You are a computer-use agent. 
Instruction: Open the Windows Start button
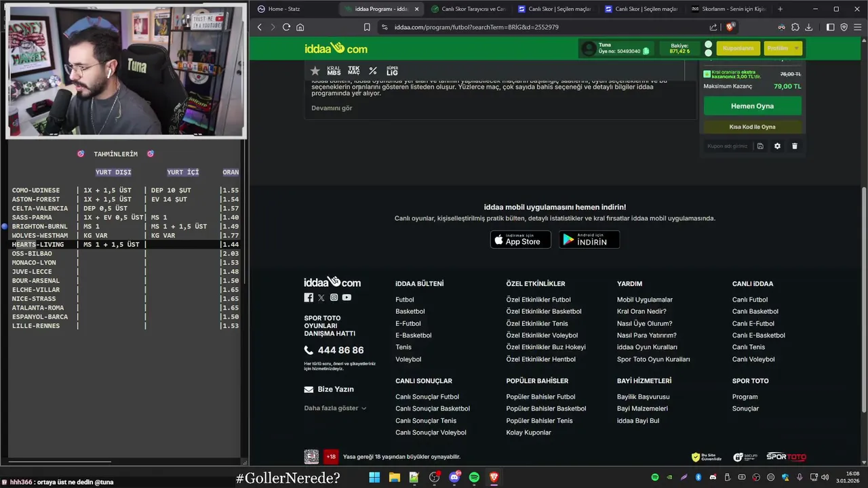(374, 477)
